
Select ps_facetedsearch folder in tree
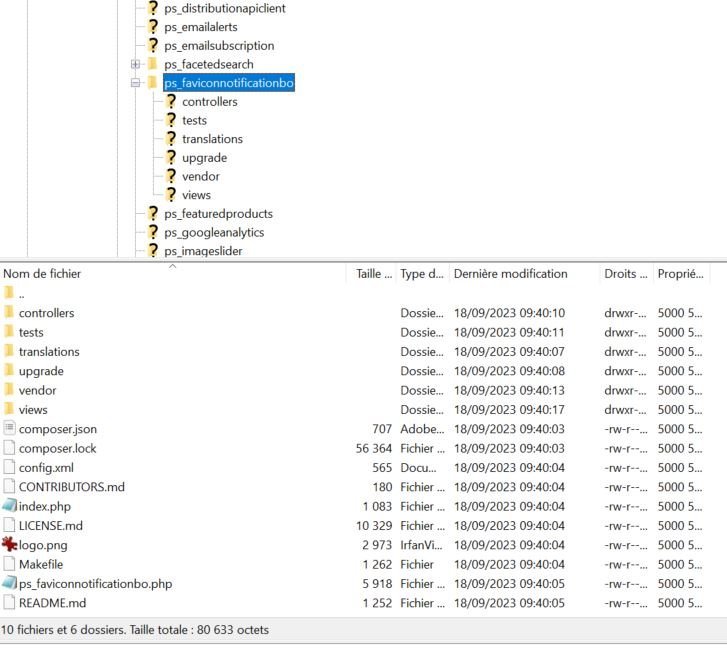click(209, 64)
